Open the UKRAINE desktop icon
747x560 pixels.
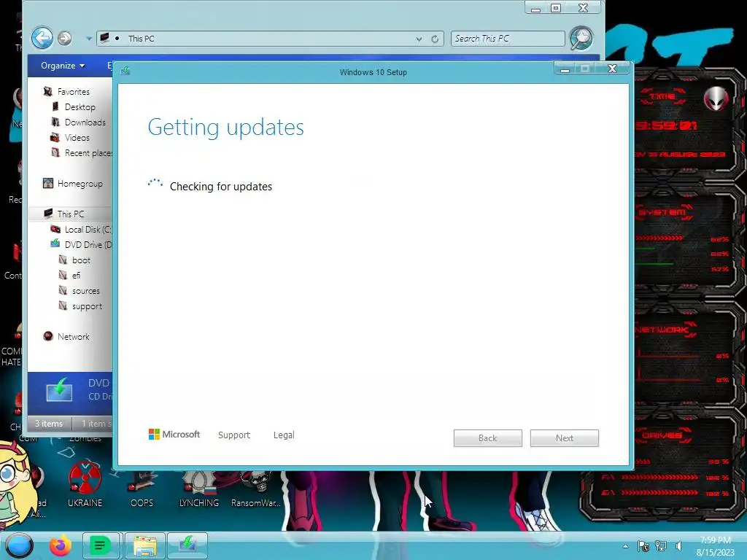pos(85,484)
